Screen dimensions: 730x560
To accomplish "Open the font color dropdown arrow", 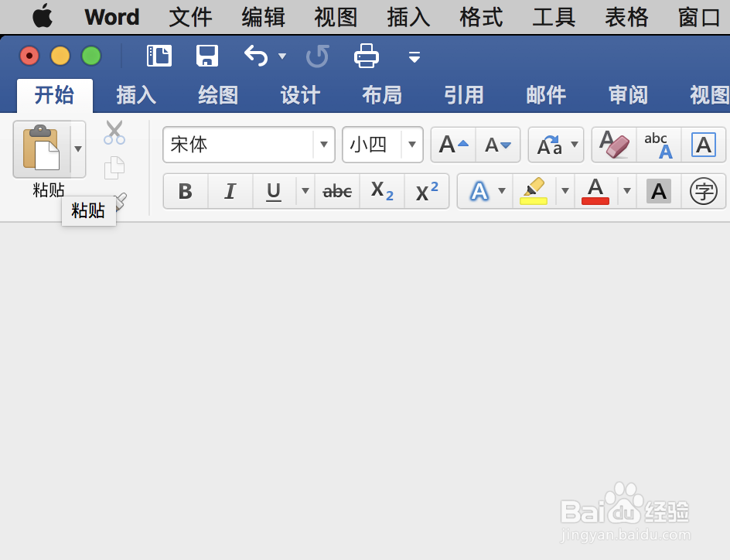I will click(627, 191).
